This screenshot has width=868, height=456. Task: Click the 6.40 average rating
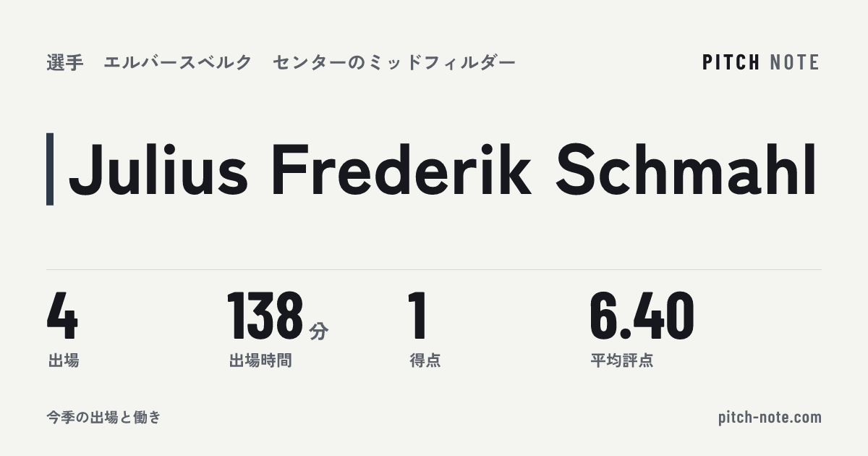tap(642, 316)
